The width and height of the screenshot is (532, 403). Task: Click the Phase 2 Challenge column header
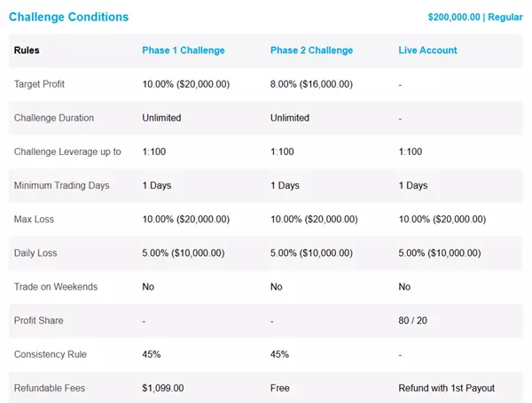tap(311, 50)
